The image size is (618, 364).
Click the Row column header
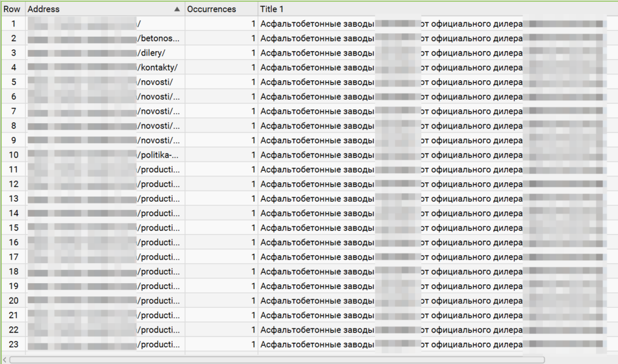point(12,10)
